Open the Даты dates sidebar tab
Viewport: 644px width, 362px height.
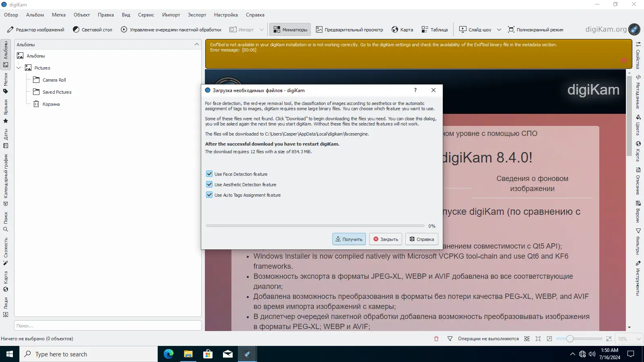coord(6,139)
